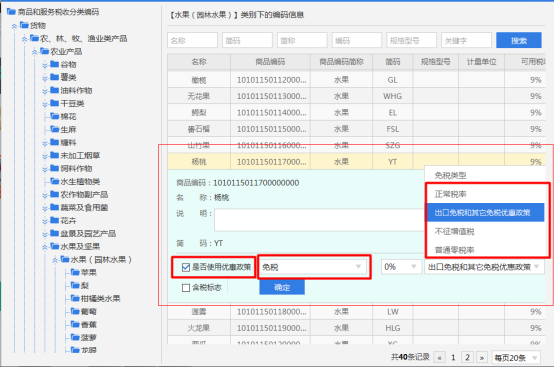554x367 pixels.
Task: Click the 简称 search field
Action: click(302, 40)
